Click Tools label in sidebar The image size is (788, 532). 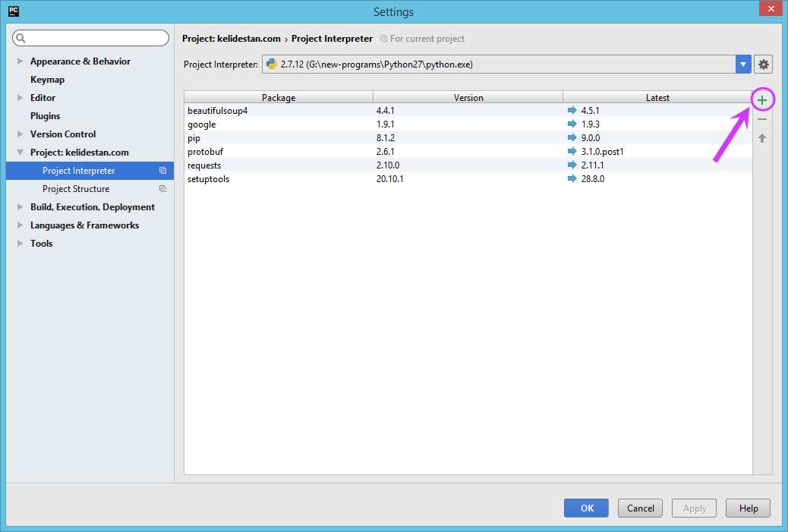tap(41, 243)
